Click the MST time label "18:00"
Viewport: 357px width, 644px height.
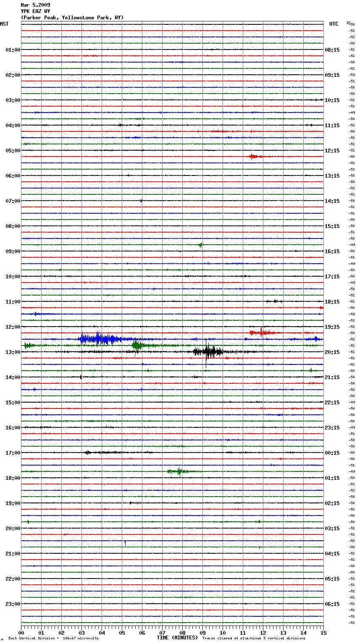coord(13,478)
